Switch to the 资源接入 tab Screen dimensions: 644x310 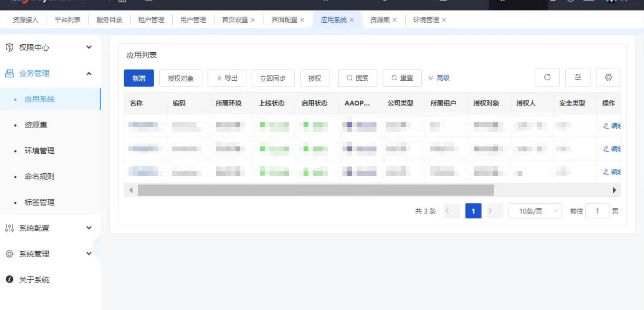(26, 20)
